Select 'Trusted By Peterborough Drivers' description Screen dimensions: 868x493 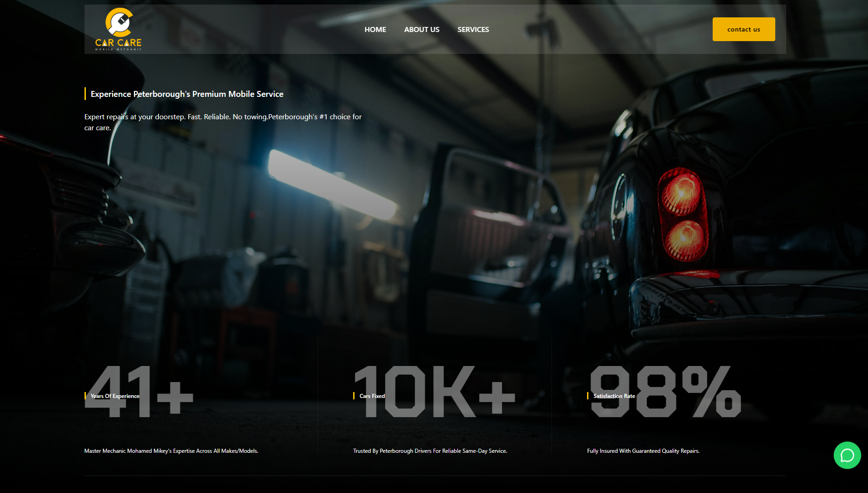[430, 451]
